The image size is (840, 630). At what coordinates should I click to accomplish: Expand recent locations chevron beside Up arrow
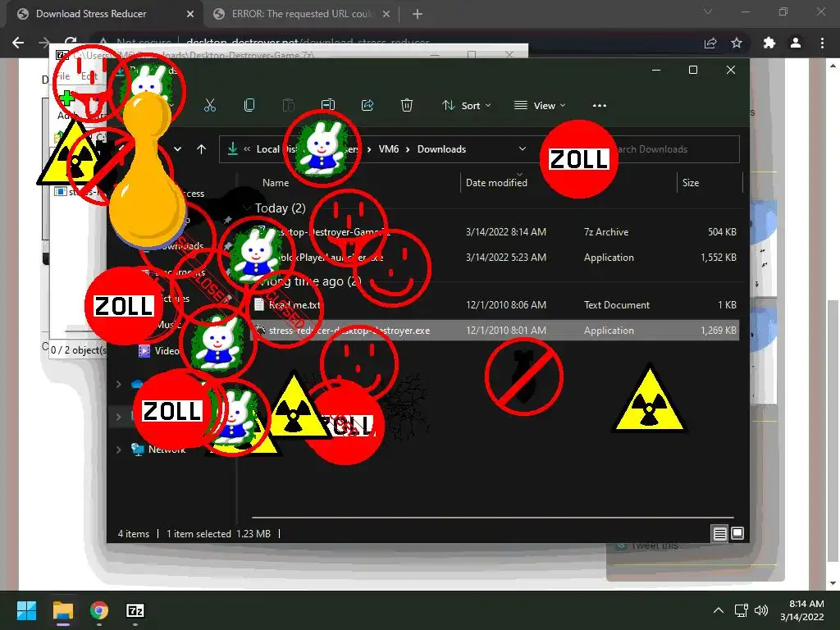178,149
